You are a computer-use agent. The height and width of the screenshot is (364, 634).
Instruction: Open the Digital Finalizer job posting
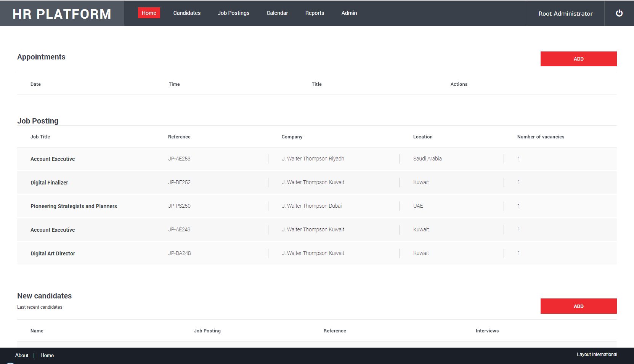[x=49, y=183]
